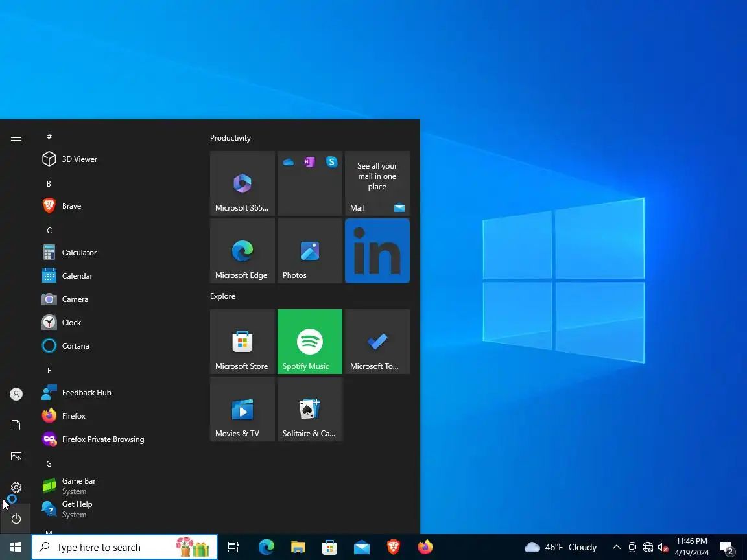
Task: Open the Calculator app
Action: pyautogui.click(x=114, y=252)
